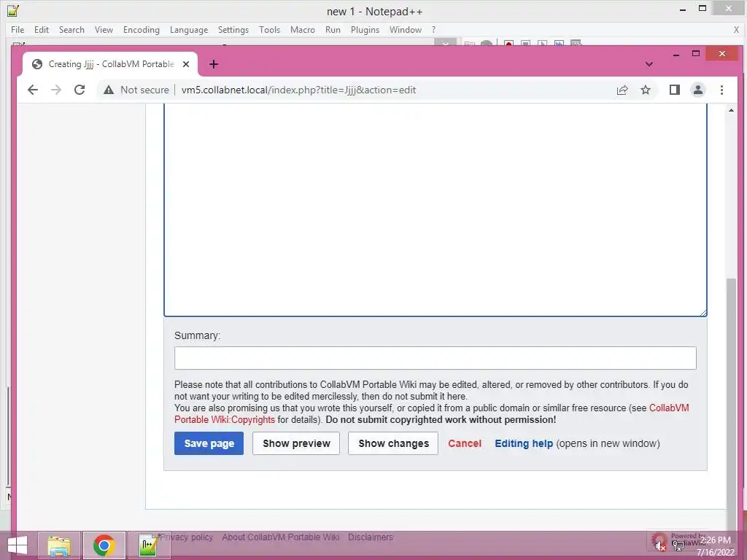Expand the tab search chevron
747x560 pixels.
[649, 64]
